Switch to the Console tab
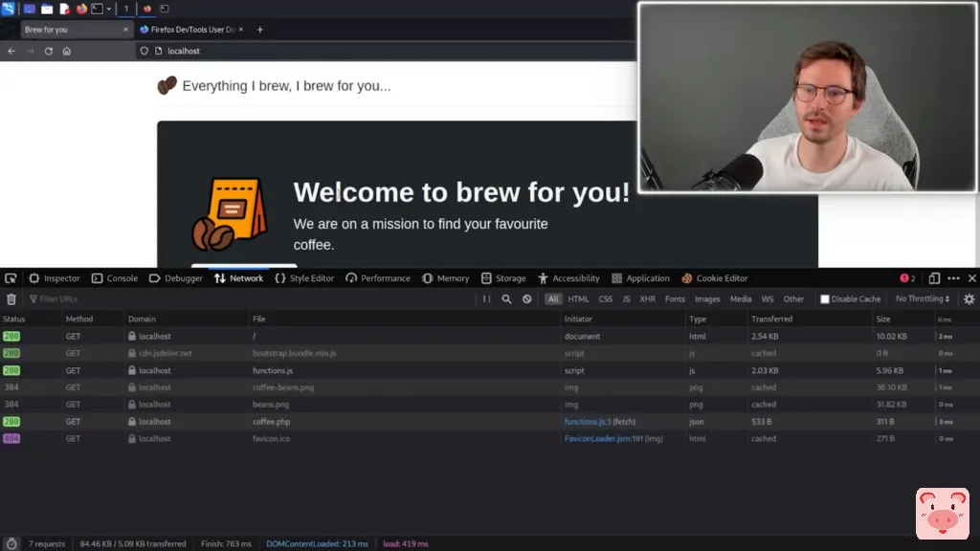 point(115,278)
